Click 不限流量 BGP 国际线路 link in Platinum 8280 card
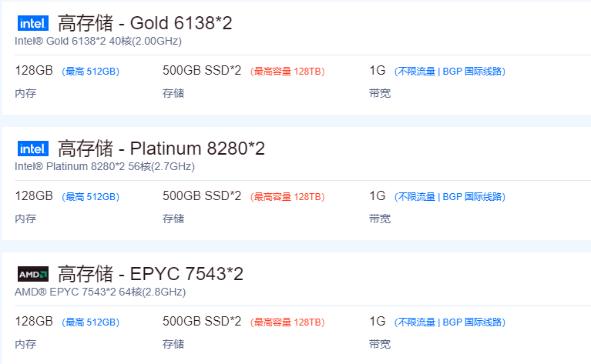The height and width of the screenshot is (364, 591). click(450, 197)
